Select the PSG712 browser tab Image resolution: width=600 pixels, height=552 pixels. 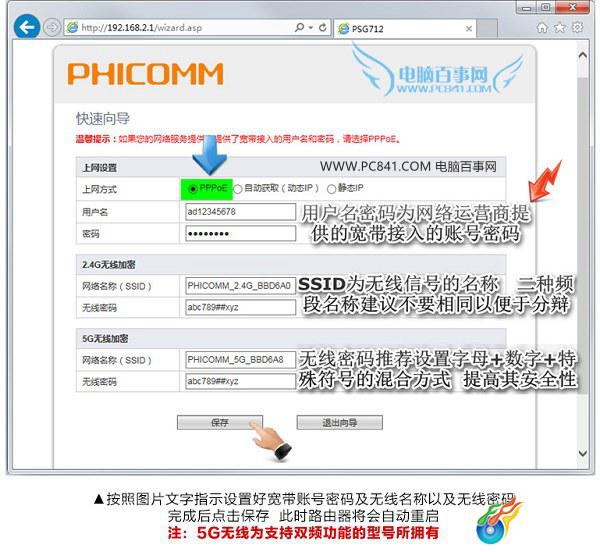point(405,28)
